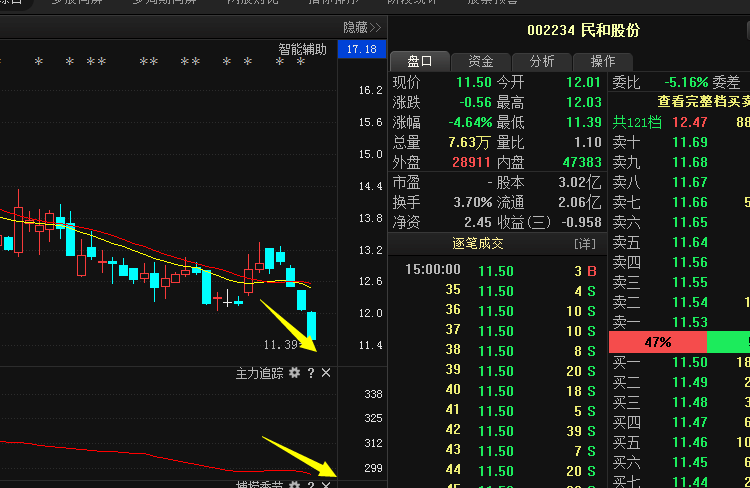Image resolution: width=750 pixels, height=488 pixels.
Task: Select 买二 price 11.49
Action: tap(690, 382)
